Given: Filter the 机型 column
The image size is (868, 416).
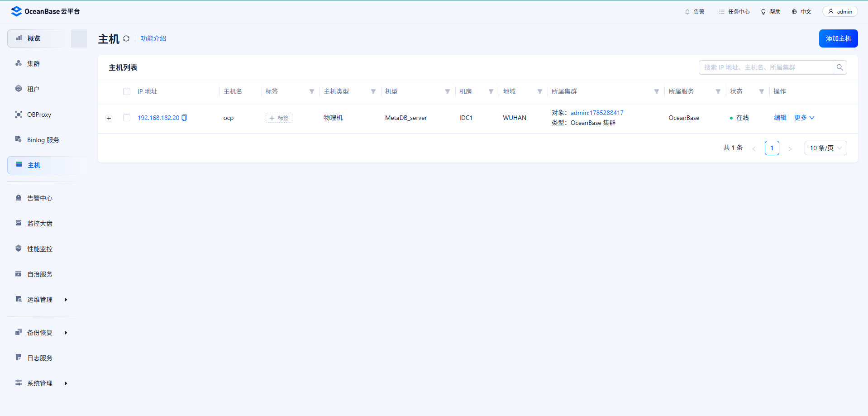Looking at the screenshot, I should click(448, 91).
